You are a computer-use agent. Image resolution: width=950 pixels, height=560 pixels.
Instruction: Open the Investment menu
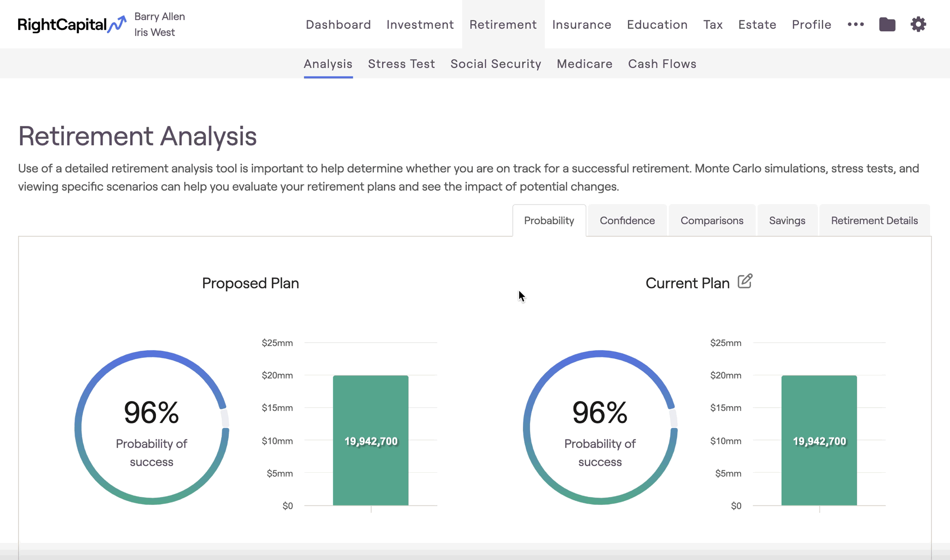[420, 24]
